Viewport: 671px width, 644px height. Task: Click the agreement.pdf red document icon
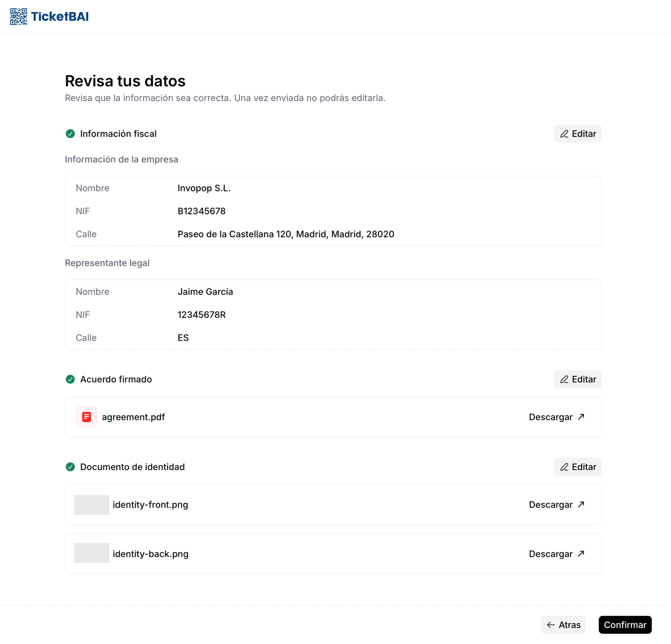tap(86, 417)
